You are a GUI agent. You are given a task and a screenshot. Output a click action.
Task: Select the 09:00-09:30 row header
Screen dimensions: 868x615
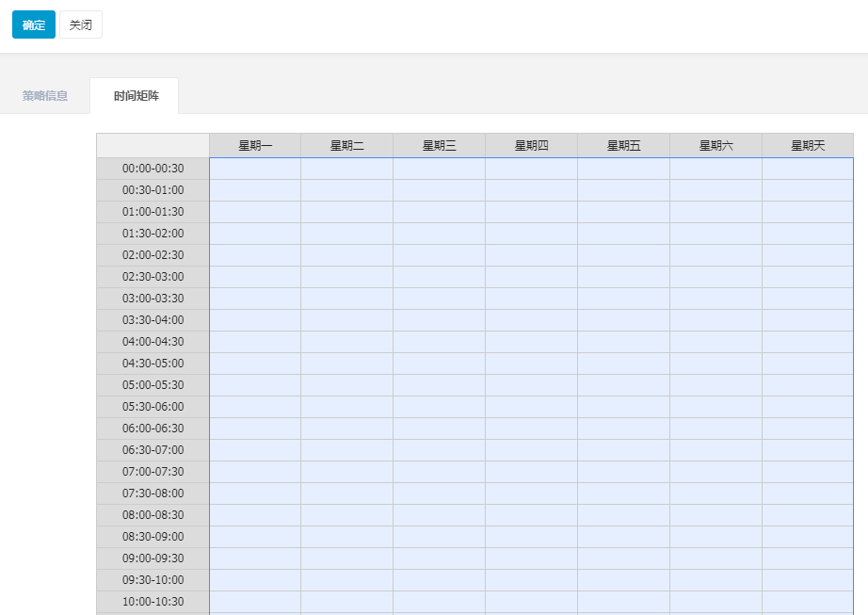click(153, 558)
